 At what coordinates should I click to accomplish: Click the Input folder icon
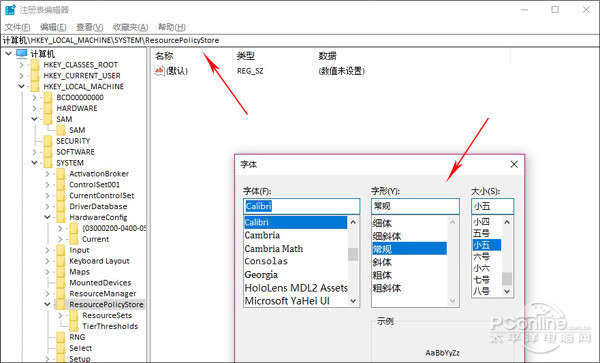click(61, 250)
